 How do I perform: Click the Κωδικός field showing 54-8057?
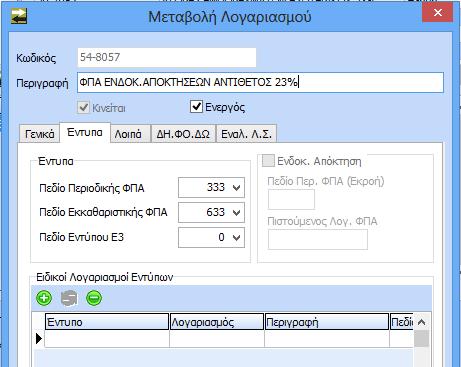click(167, 57)
